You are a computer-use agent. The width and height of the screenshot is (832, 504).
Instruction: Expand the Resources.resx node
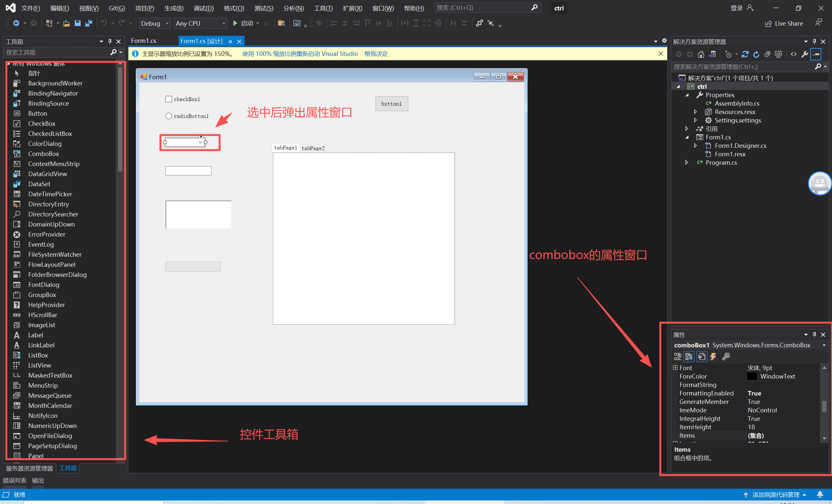pyautogui.click(x=695, y=111)
